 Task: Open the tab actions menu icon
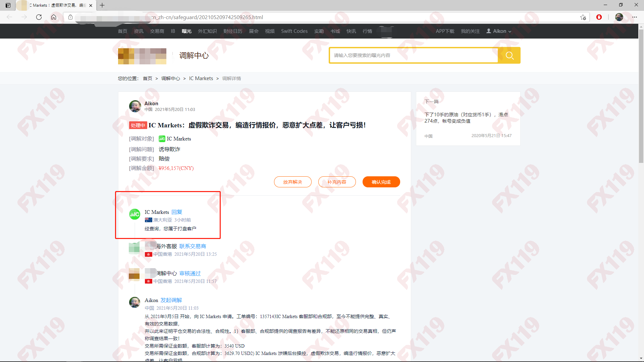point(8,5)
